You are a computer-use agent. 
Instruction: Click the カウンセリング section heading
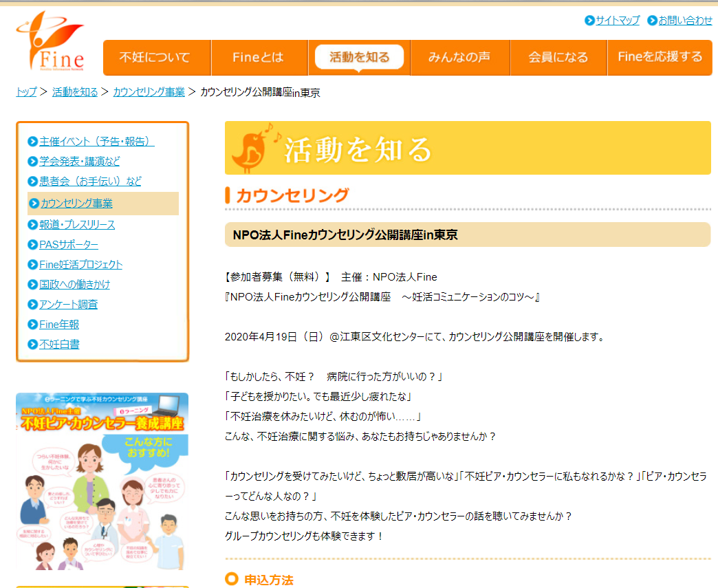[292, 195]
